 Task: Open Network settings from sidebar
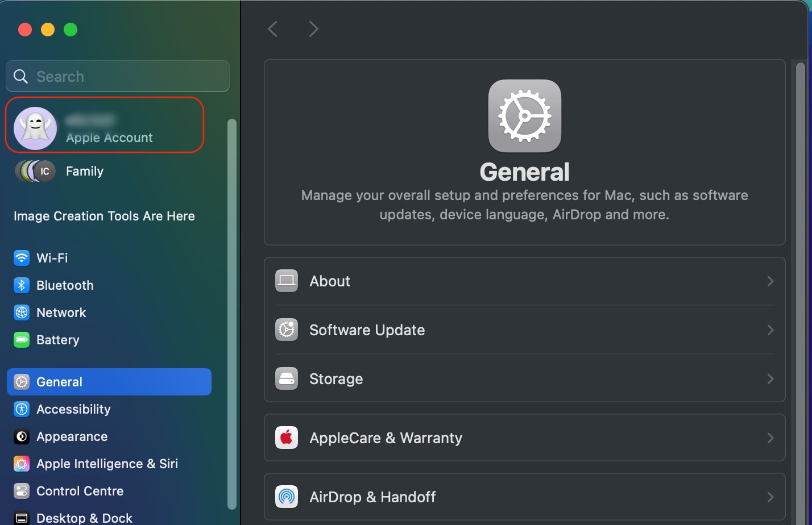point(21,312)
